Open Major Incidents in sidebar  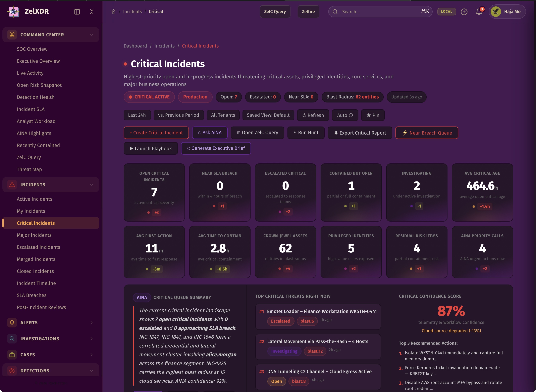[34, 235]
